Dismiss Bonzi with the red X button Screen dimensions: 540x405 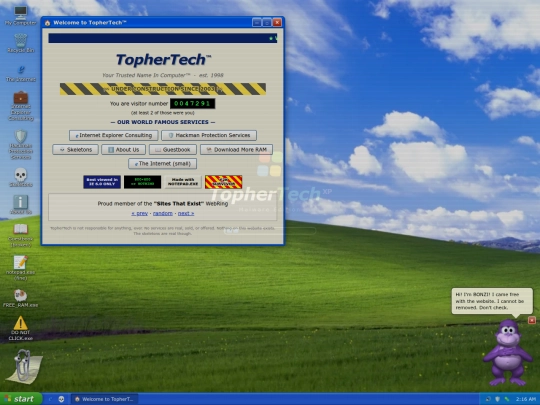(532, 320)
